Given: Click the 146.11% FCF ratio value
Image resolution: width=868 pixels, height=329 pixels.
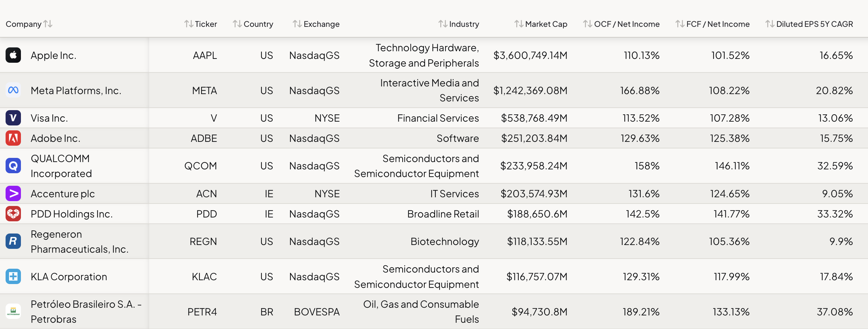Looking at the screenshot, I should (x=732, y=166).
